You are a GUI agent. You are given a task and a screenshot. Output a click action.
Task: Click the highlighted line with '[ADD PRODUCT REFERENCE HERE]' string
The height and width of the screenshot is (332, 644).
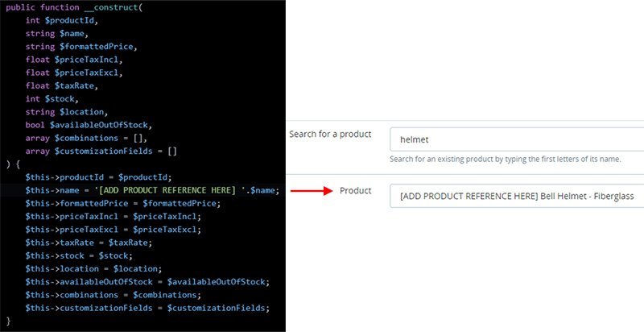tap(152, 191)
